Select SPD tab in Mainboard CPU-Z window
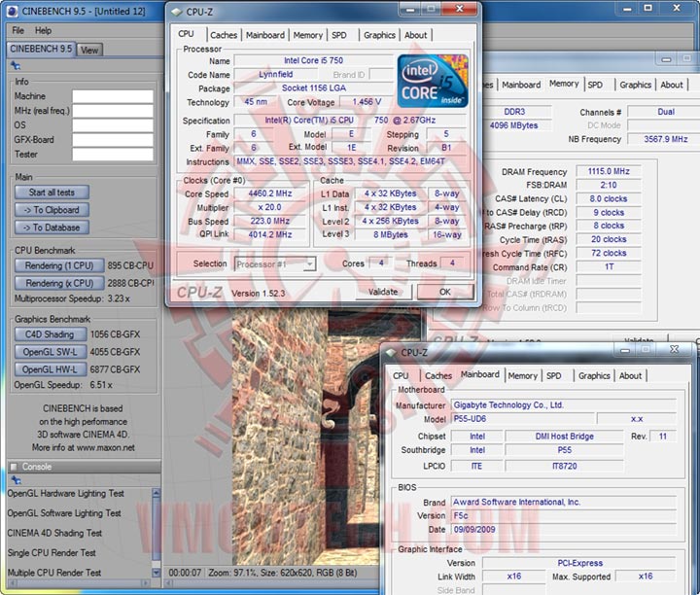Screen dimensions: 700x595 click(554, 376)
